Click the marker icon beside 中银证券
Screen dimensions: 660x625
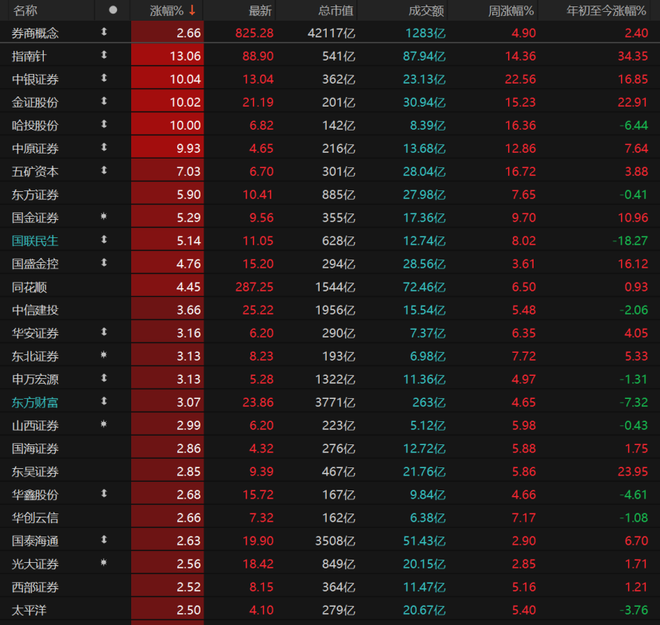[x=104, y=78]
